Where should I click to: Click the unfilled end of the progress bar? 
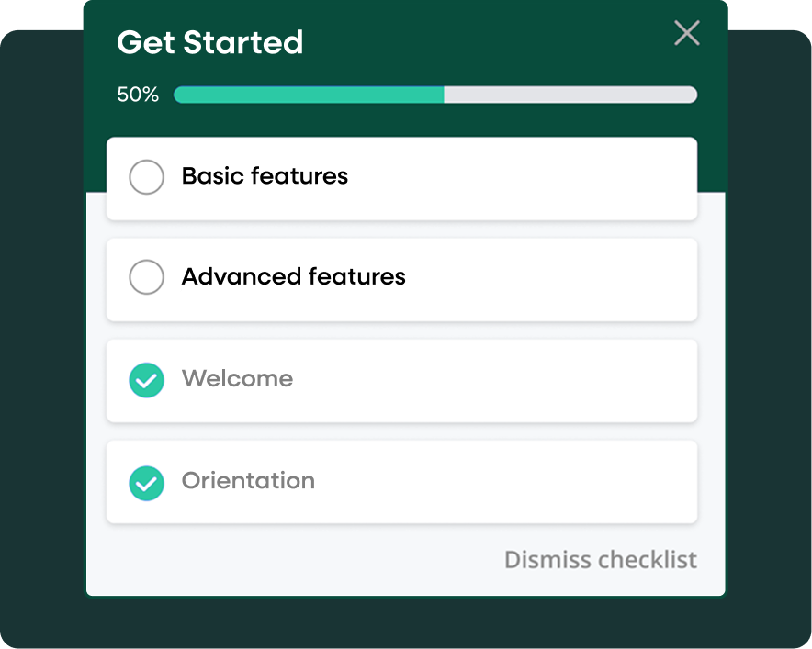[570, 94]
